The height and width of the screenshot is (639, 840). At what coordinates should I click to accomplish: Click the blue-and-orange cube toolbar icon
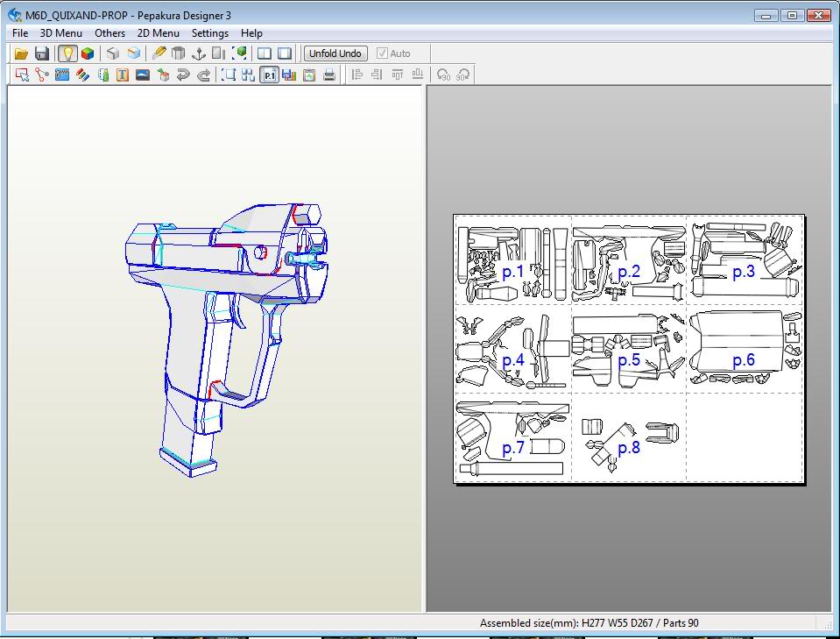(134, 53)
